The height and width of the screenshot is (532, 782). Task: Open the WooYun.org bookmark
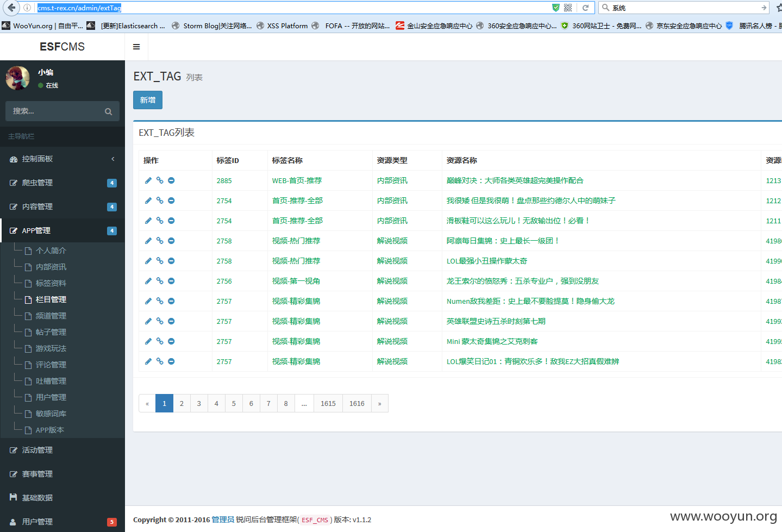point(43,26)
